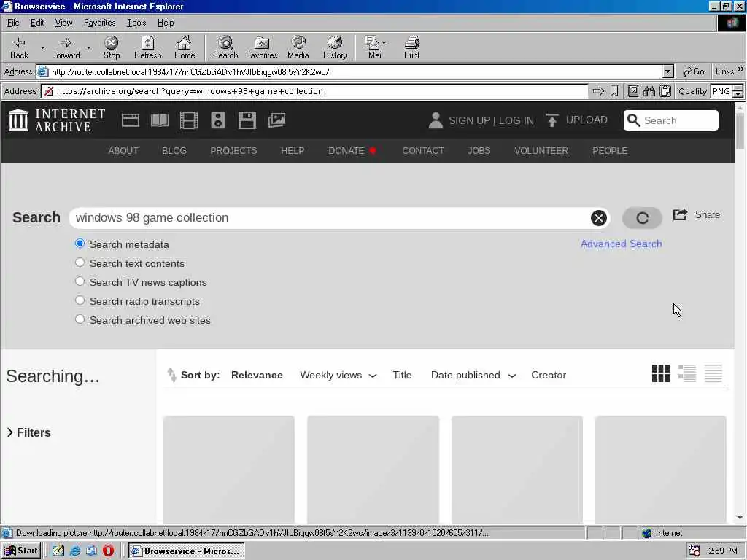Show browsing History pane
The image size is (747, 560).
[x=335, y=48]
